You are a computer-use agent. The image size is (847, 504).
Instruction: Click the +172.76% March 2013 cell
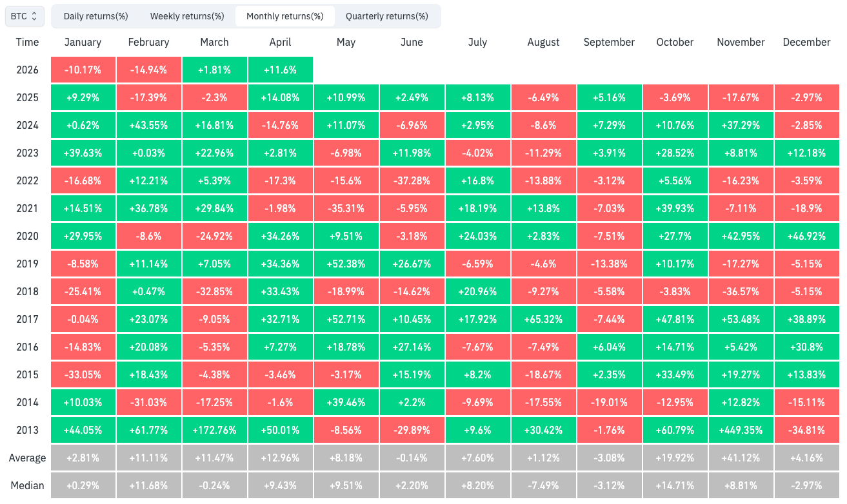point(214,430)
